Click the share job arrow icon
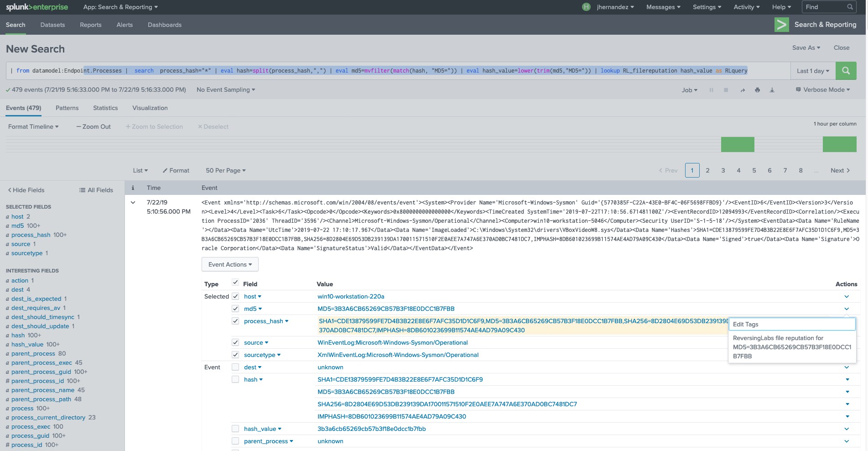Viewport: 868px width, 451px height. [x=743, y=90]
